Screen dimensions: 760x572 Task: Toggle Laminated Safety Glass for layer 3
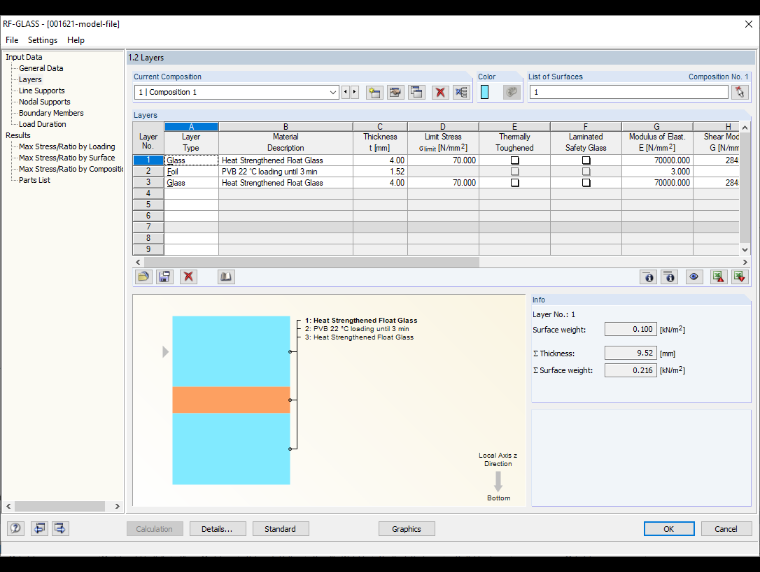[x=586, y=183]
